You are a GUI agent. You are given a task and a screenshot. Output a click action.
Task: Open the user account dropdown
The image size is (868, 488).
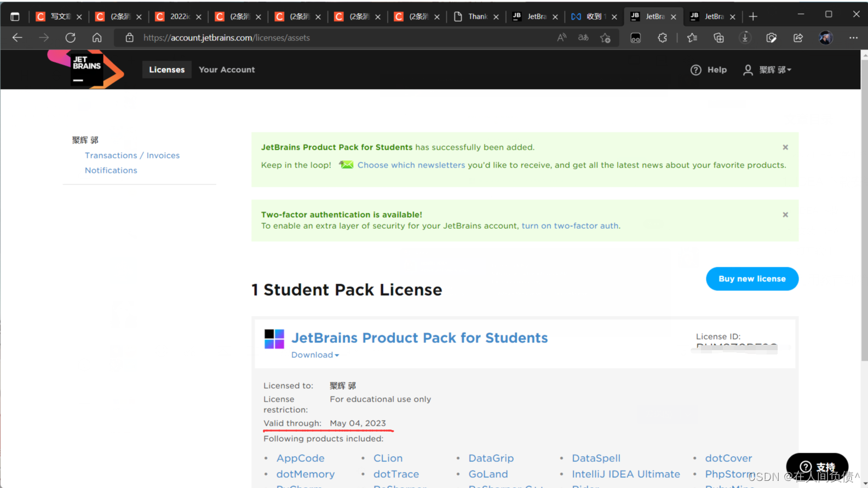[767, 70]
